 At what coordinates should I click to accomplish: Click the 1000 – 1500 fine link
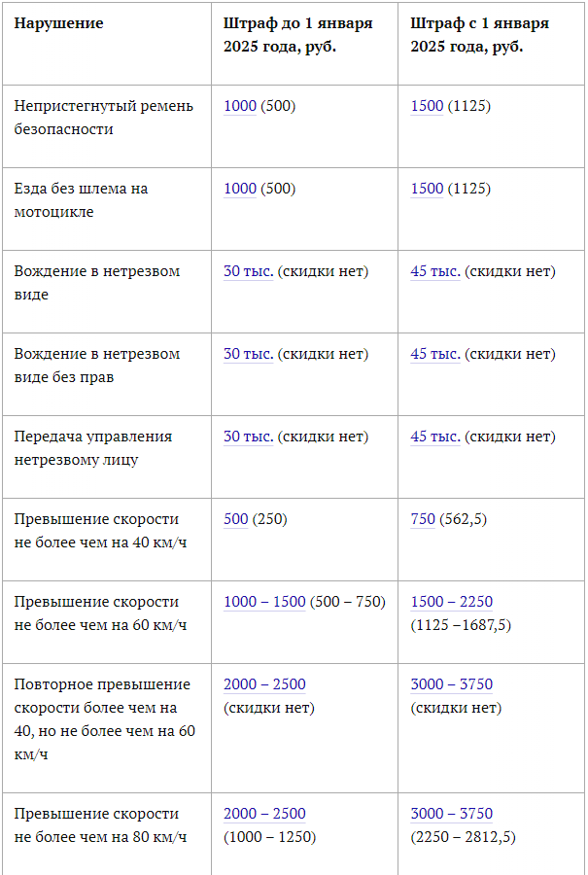click(264, 601)
